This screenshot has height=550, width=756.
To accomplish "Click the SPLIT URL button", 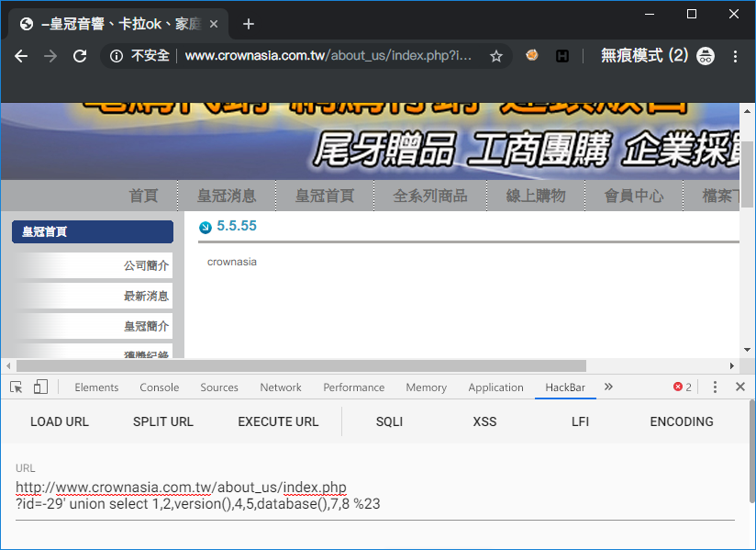I will pyautogui.click(x=163, y=421).
